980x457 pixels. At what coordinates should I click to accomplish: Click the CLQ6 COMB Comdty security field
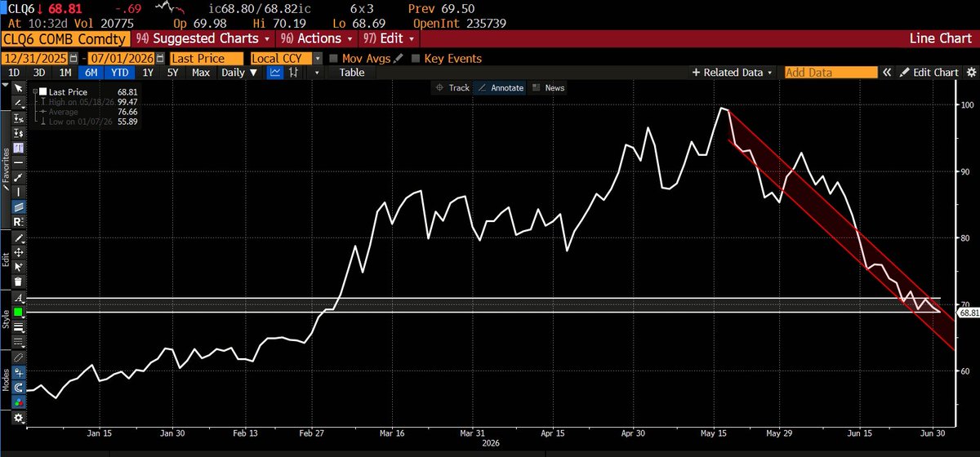point(65,38)
